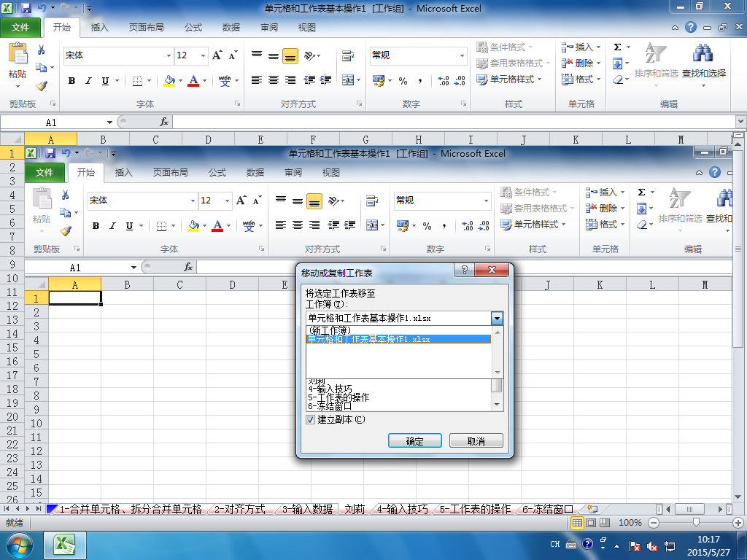Click Wrap Text icon in outer window ribbon
This screenshot has width=747, height=560.
[x=348, y=55]
